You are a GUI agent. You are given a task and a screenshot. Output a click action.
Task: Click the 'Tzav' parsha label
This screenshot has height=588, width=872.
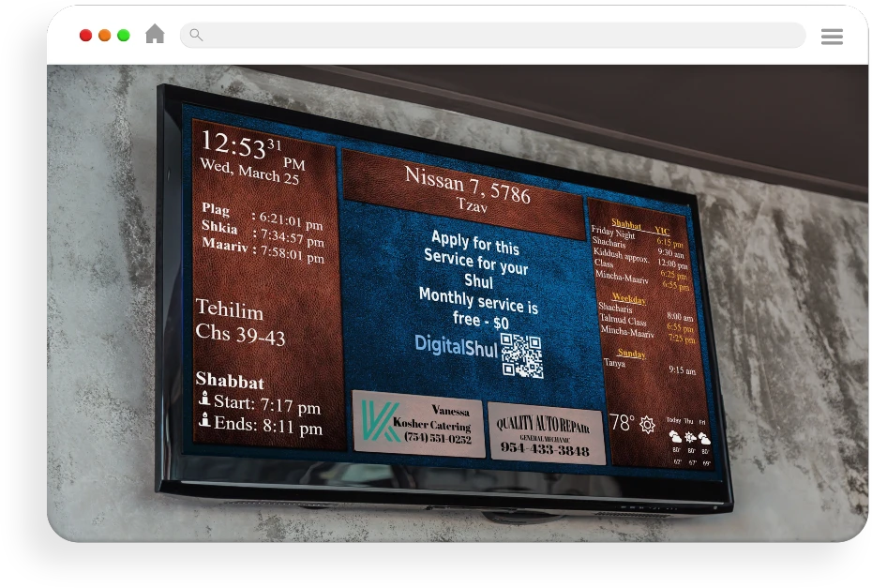pyautogui.click(x=472, y=205)
